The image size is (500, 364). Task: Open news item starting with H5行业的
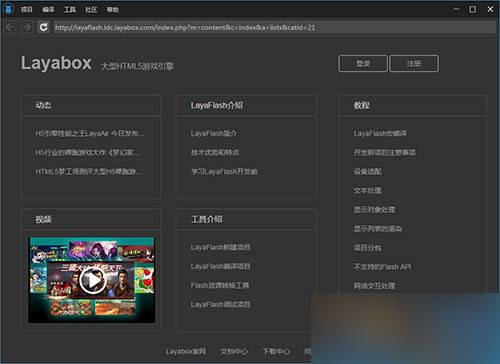point(88,153)
